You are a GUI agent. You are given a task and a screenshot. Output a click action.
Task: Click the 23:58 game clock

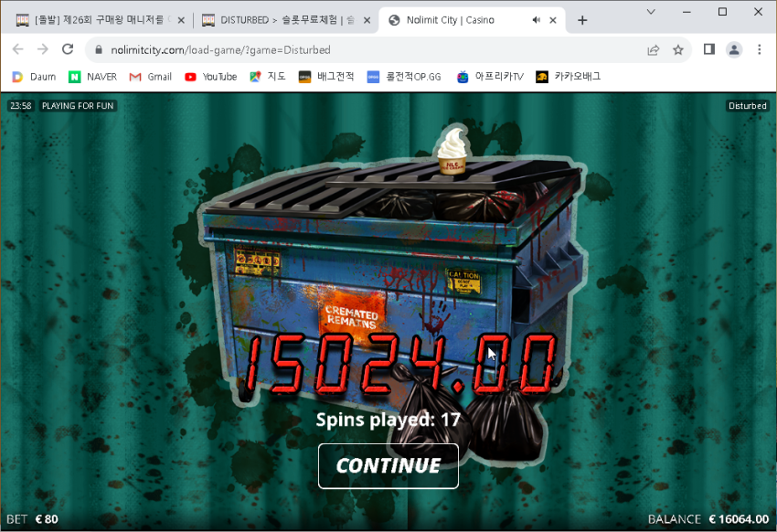[21, 105]
